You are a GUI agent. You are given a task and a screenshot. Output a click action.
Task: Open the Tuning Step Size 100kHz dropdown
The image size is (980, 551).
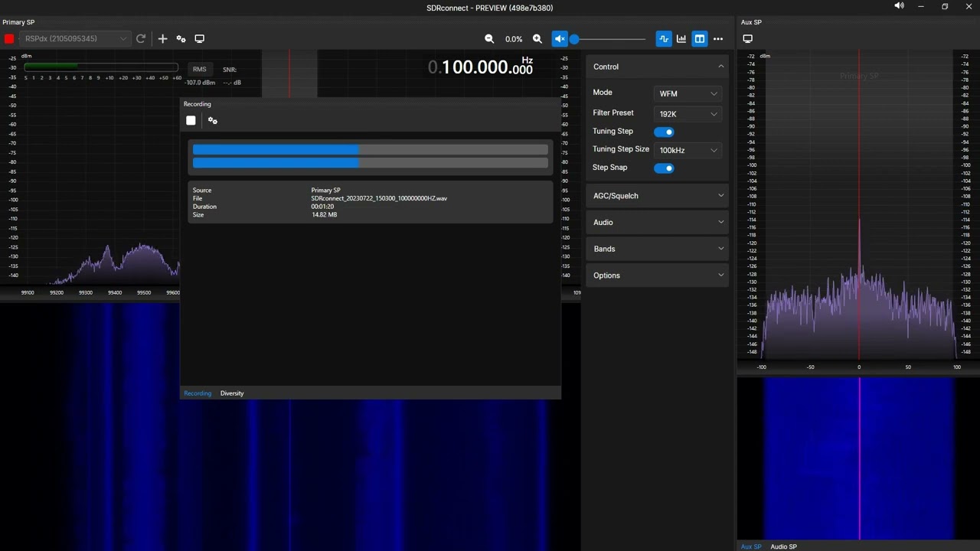[x=688, y=150]
